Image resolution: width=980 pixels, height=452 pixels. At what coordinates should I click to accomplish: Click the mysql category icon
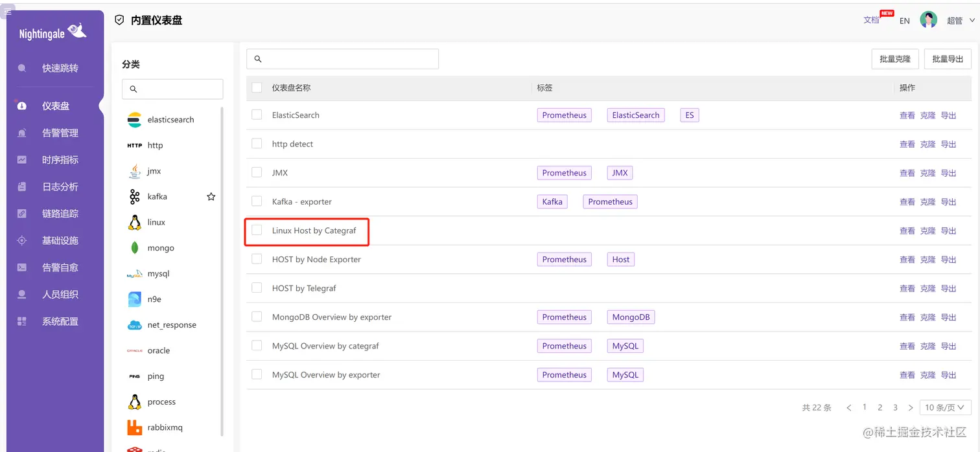134,274
